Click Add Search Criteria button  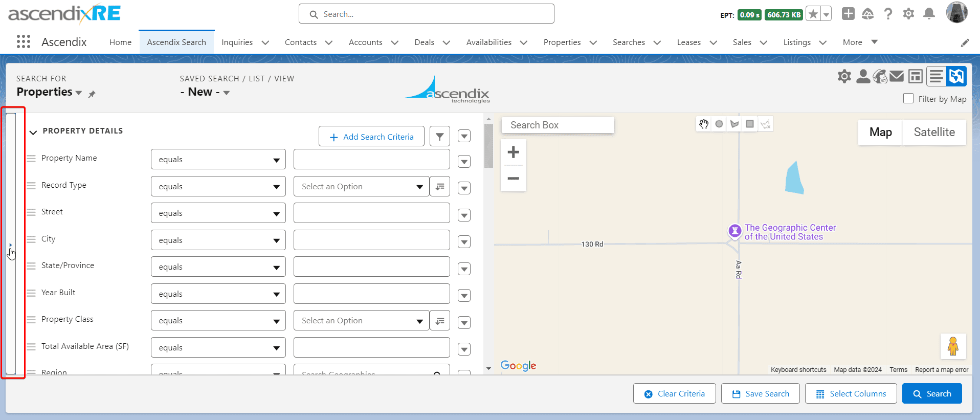click(x=371, y=137)
